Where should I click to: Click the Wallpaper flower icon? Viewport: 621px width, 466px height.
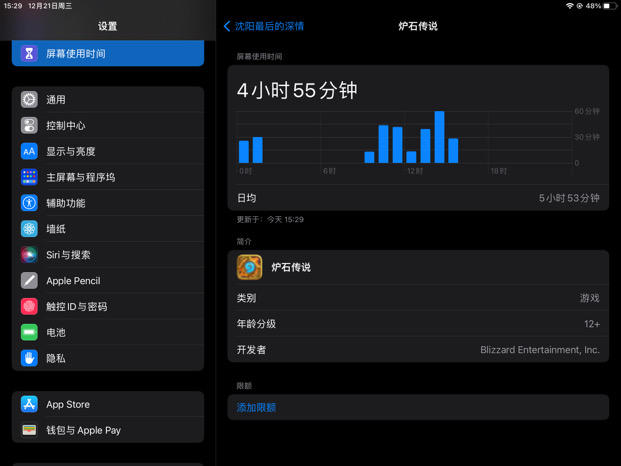pos(29,229)
